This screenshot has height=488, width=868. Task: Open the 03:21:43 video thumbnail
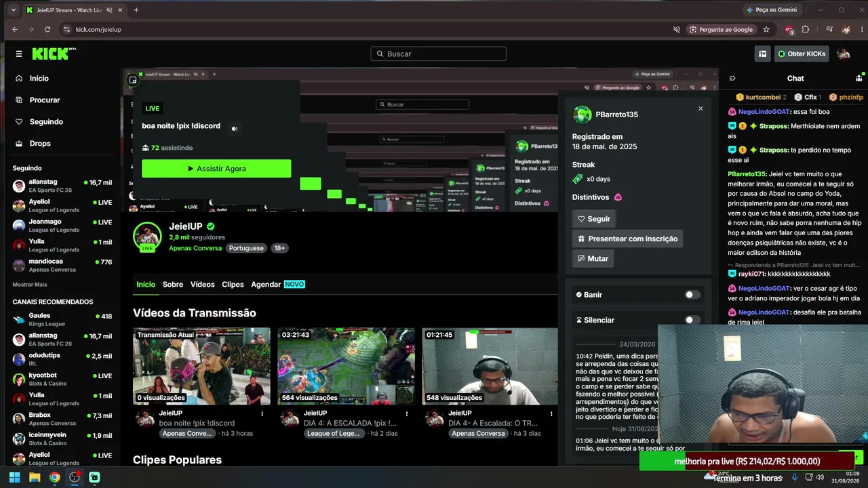[346, 366]
